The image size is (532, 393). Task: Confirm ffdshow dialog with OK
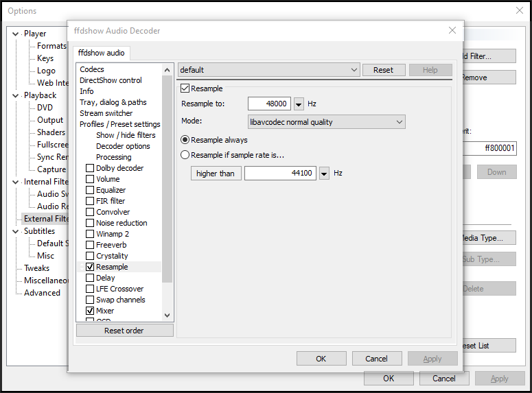[x=321, y=359]
